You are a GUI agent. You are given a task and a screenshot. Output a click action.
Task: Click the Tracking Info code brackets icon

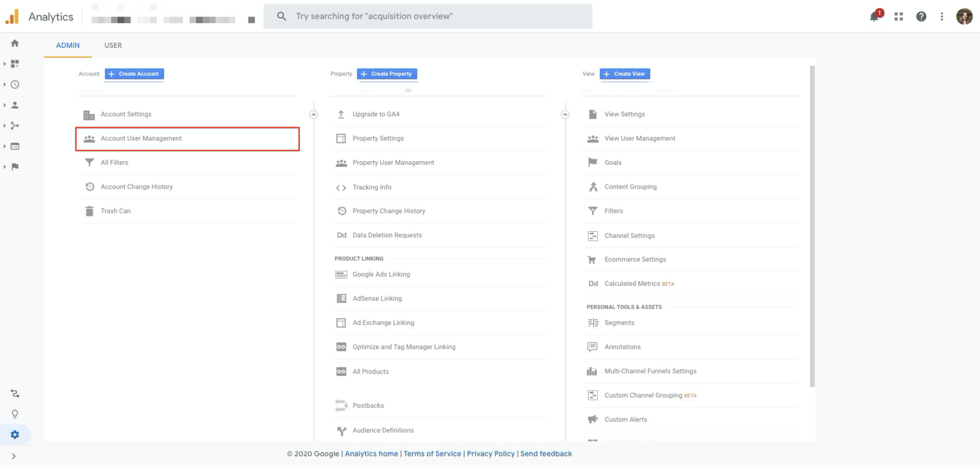pos(341,187)
